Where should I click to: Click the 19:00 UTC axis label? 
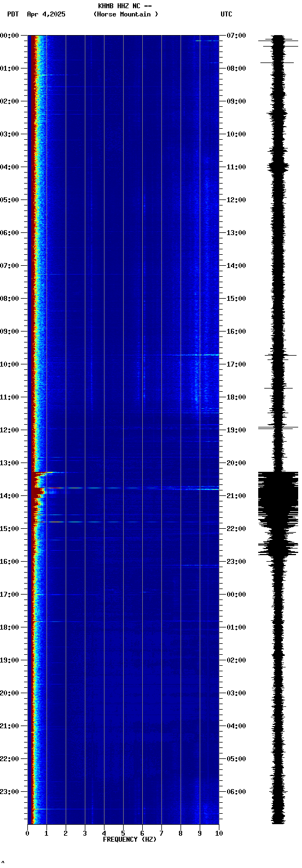[x=236, y=430]
